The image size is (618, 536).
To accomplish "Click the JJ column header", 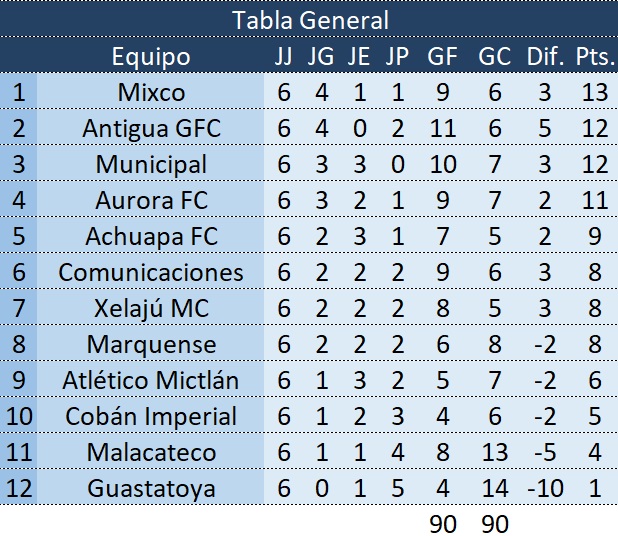I will coord(284,56).
